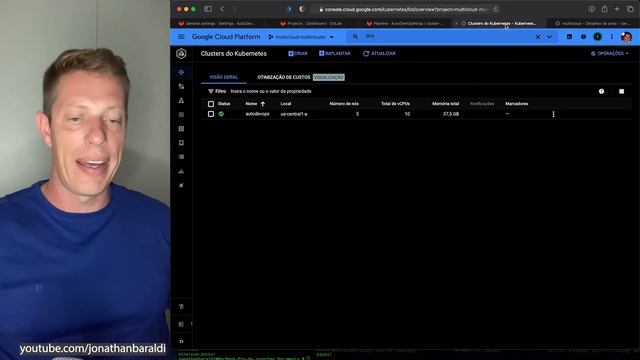Close the Clusters do Kubernetes browser tab
Screen dimensions: 640x360
pos(456,24)
